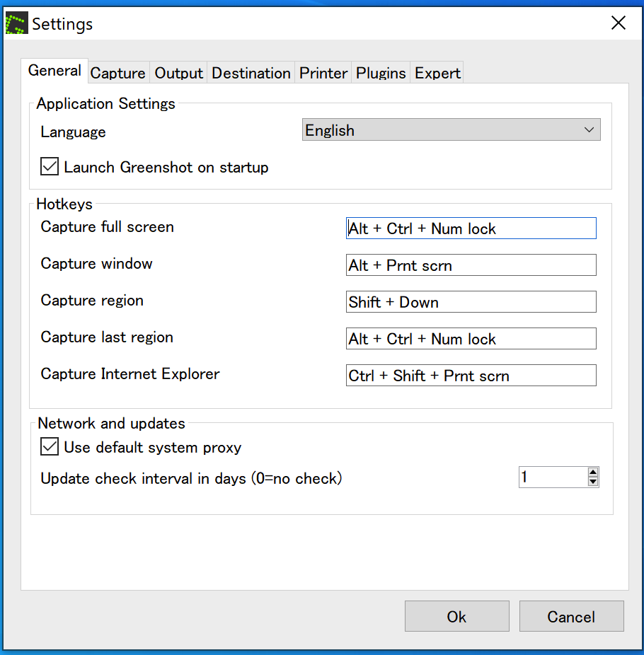Disable Use default system proxy checkbox
Viewport: 644px width, 655px height.
click(50, 447)
